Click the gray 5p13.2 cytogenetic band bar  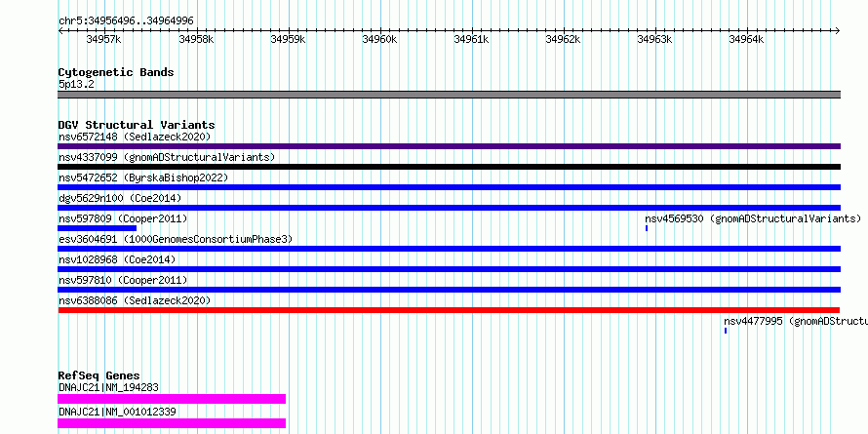[449, 95]
